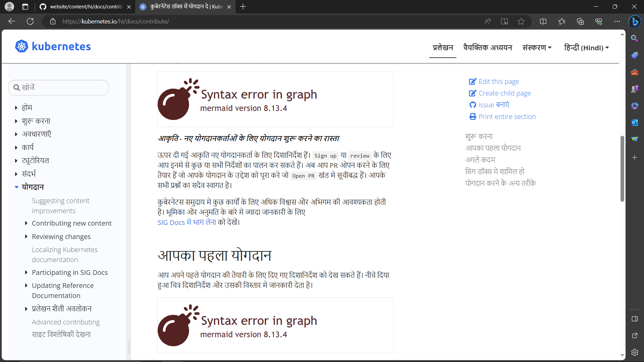Toggle the sidebar visibility
This screenshot has height=362, width=644.
[x=635, y=319]
